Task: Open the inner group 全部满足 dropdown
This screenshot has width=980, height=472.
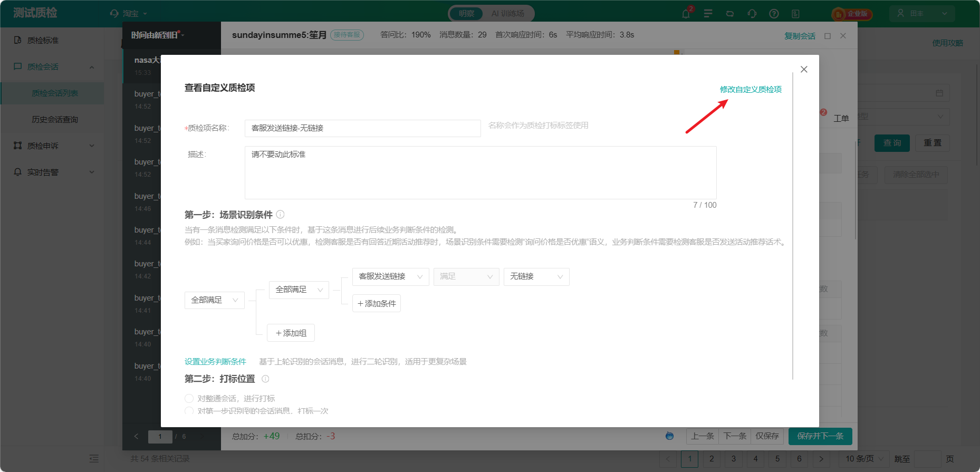Action: [299, 290]
